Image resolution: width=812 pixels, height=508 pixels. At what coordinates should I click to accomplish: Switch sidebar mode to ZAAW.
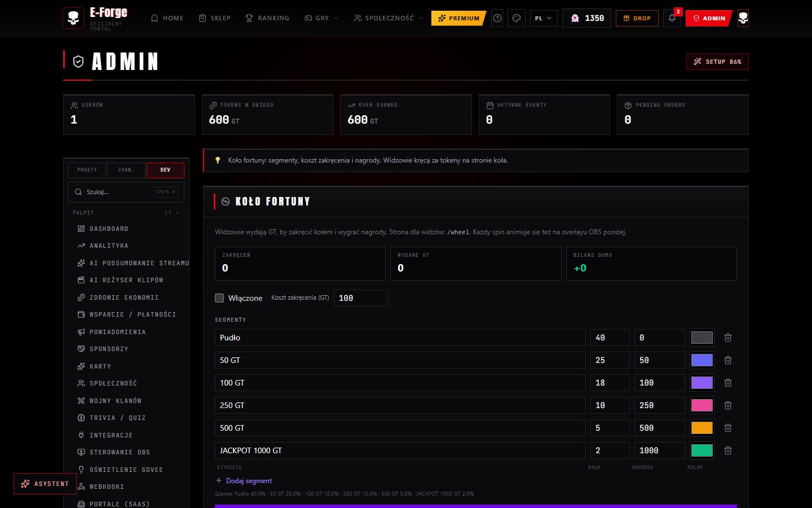pos(126,170)
